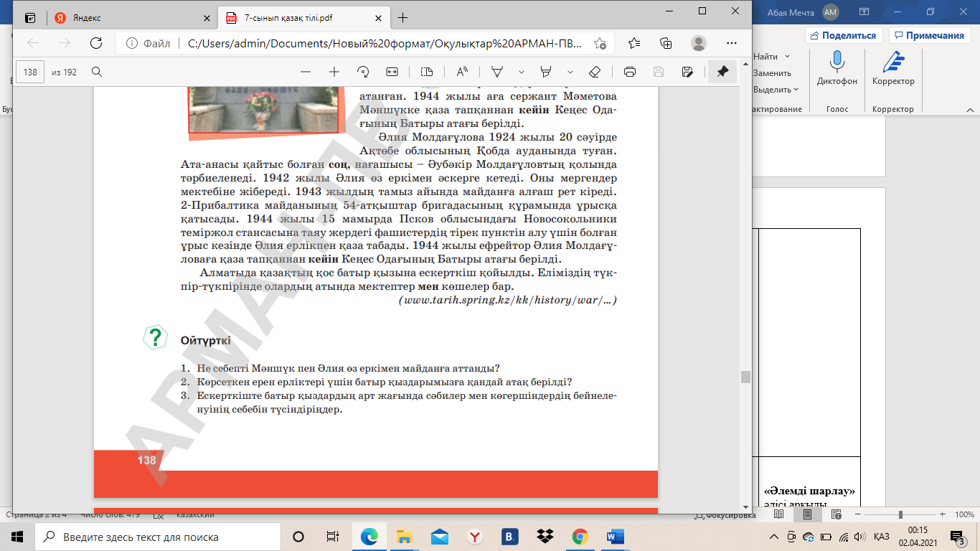Open Edge collections
The width and height of the screenshot is (980, 551).
click(666, 43)
